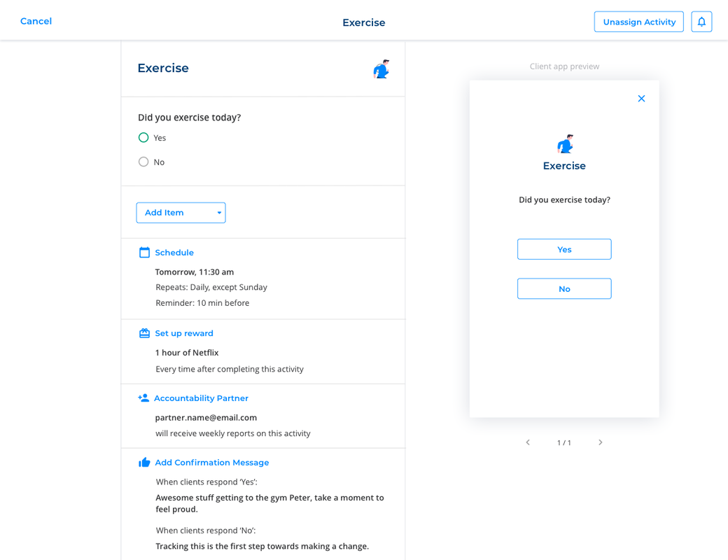Select the No radio button
This screenshot has height=560, width=728.
(143, 162)
